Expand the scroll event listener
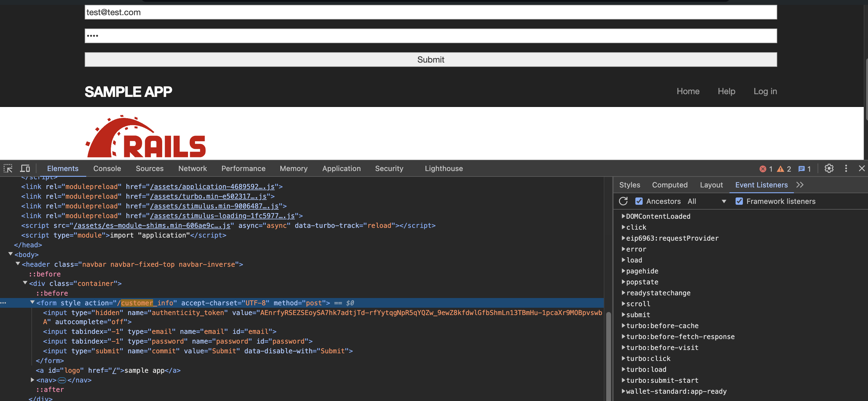Screen dimensions: 868x401 [x=624, y=303]
